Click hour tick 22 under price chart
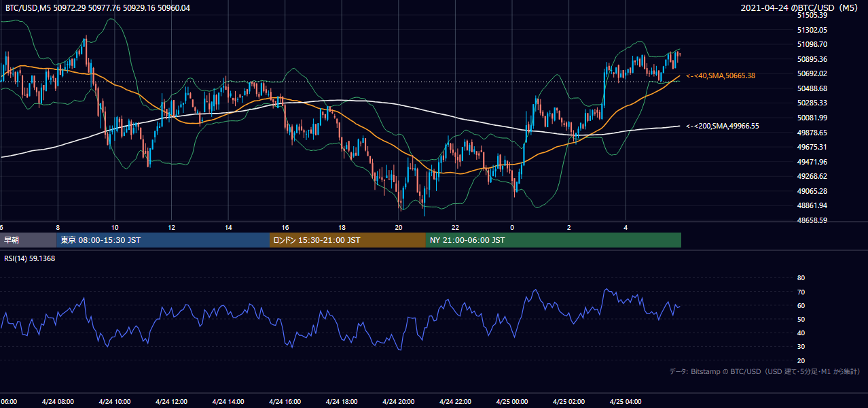This screenshot has height=408, width=868. click(455, 228)
